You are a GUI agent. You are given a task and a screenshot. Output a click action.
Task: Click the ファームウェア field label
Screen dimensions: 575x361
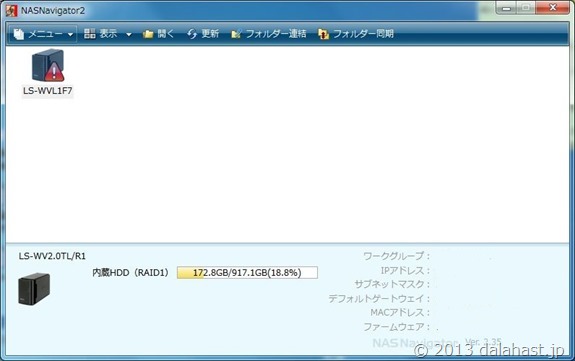pyautogui.click(x=396, y=327)
